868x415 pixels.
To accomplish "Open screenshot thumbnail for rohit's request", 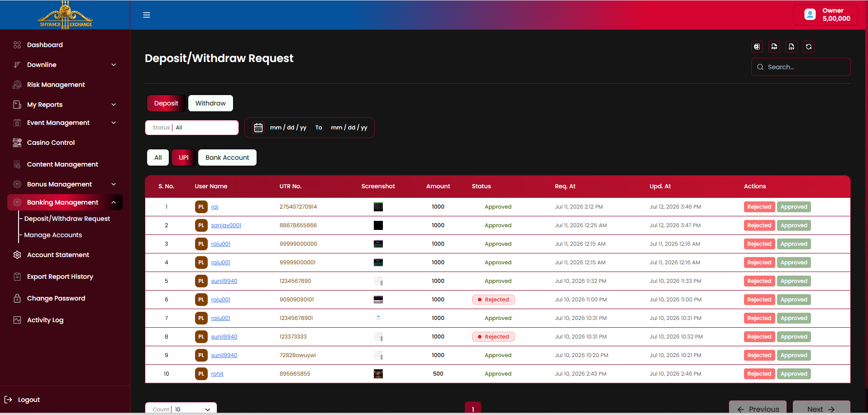I will coord(378,374).
